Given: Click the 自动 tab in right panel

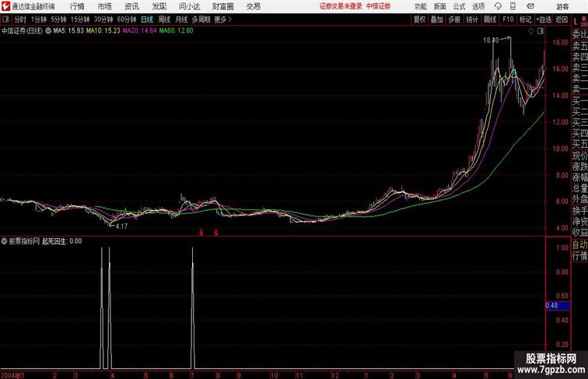Looking at the screenshot, I should click(579, 245).
